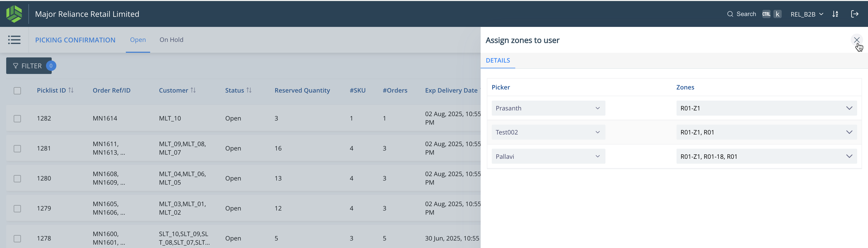Expand the R01-Z1, R01 zones dropdown
This screenshot has height=248, width=868.
(x=766, y=132)
